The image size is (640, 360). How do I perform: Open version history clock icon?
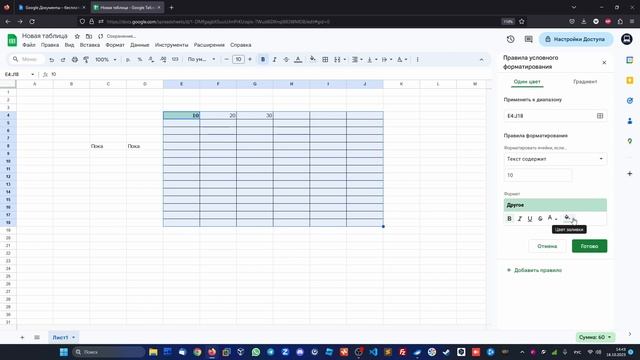click(x=510, y=39)
